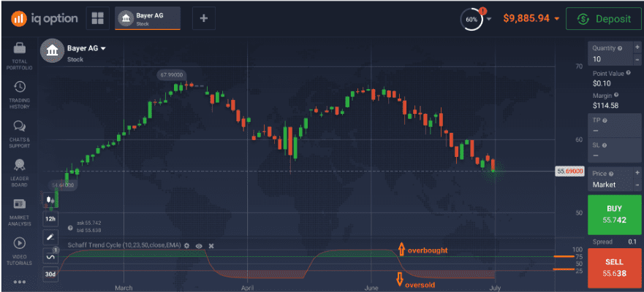Screen dimensions: 644x292
Task: Open Video Tutorials play icon
Action: (x=19, y=243)
